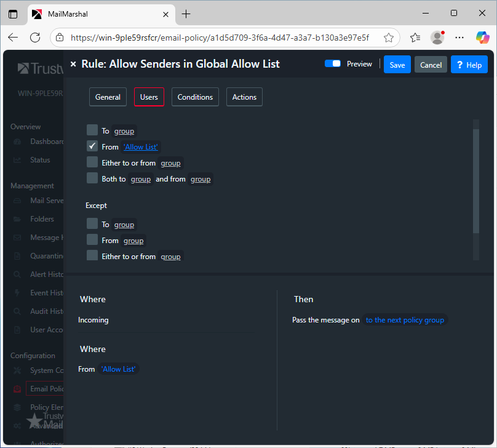
Task: Switch to the Conditions tab
Action: (195, 97)
